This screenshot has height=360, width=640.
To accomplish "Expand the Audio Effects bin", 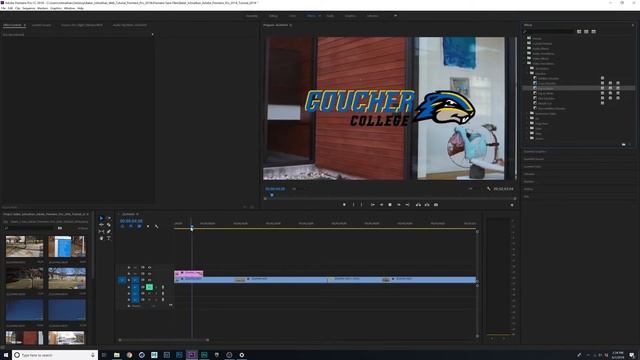I will click(x=525, y=49).
